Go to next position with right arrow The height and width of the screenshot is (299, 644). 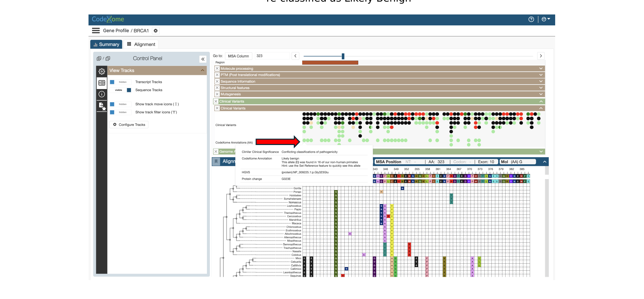(x=541, y=56)
